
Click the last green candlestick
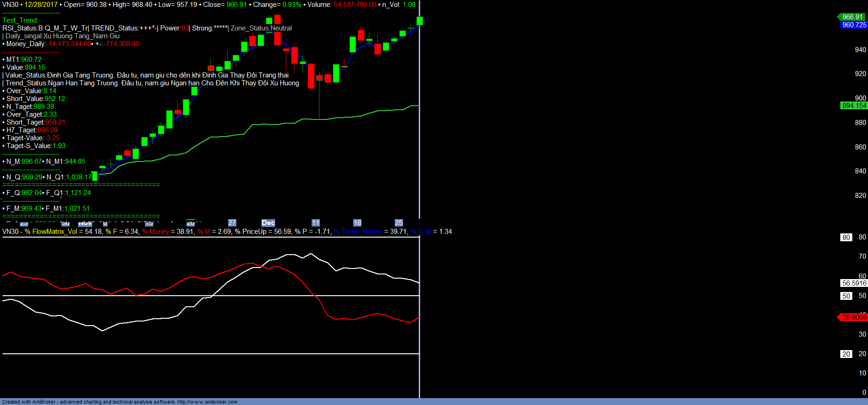tap(420, 21)
